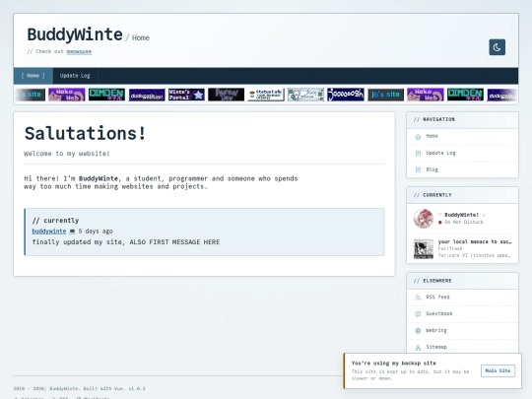
Task: Open the Webring link
Action: pyautogui.click(x=462, y=330)
